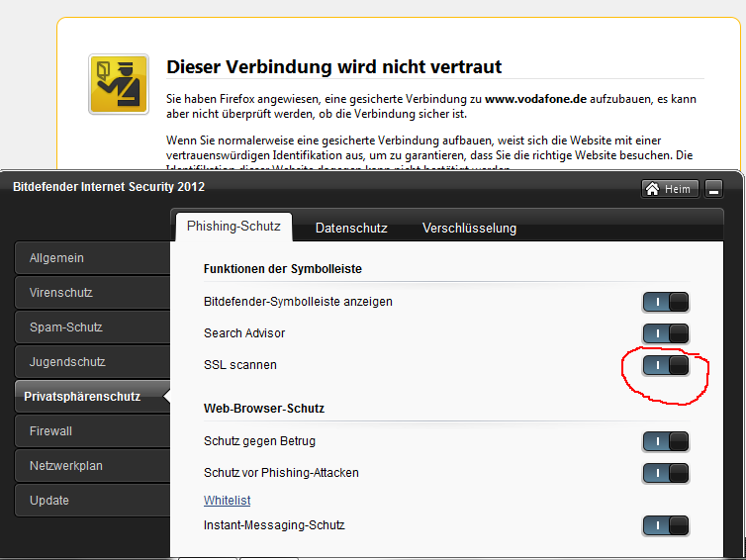Viewport: 746px width, 560px height.
Task: Toggle Schutz gegen Betrug switch
Action: (666, 441)
